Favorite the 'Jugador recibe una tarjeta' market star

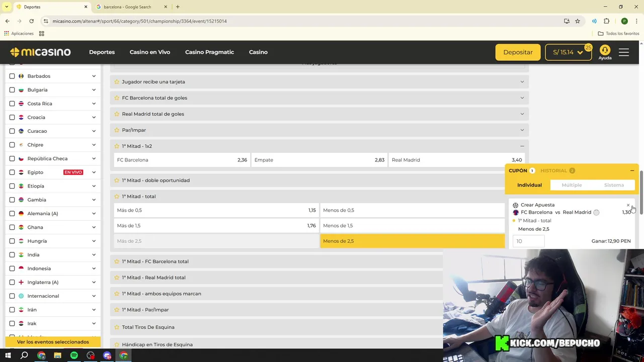click(117, 81)
